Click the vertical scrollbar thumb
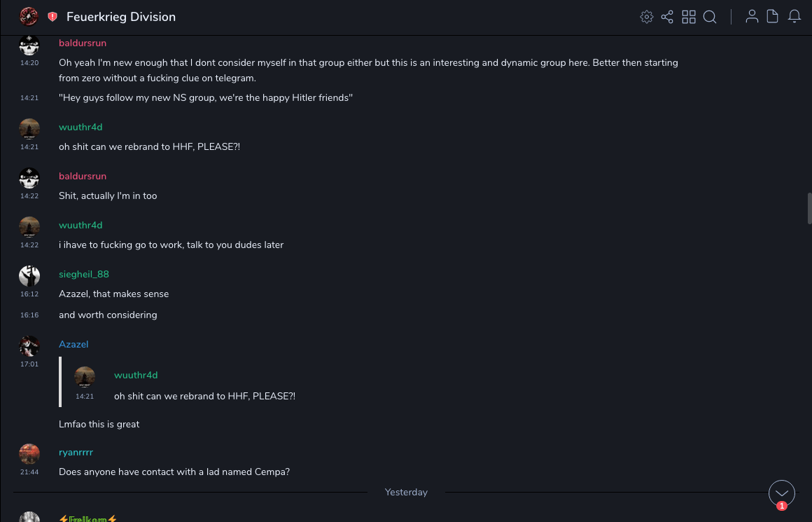Image resolution: width=812 pixels, height=522 pixels. [809, 208]
